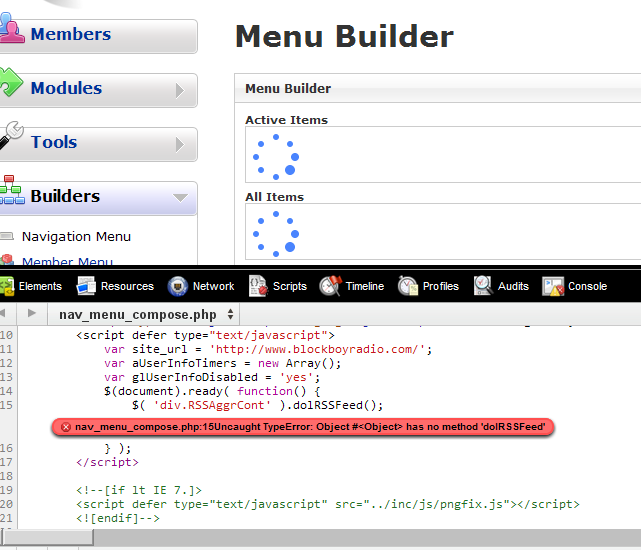641x550 pixels.
Task: Go to previous script with back arrow
Action: point(3,314)
